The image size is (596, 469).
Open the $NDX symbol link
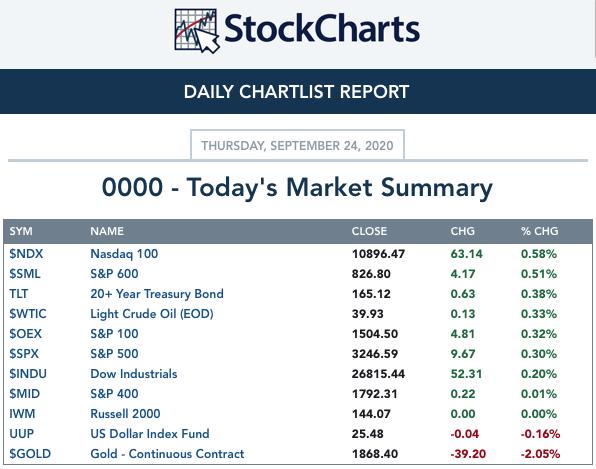(x=26, y=254)
